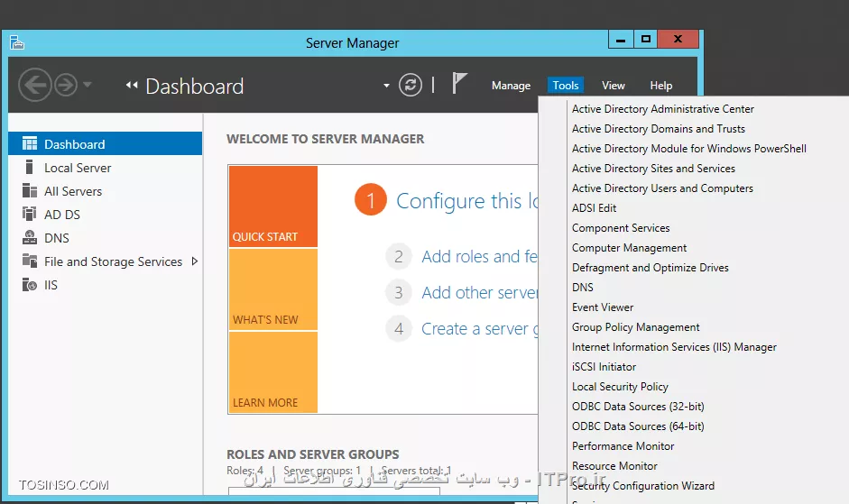
Task: Open Event Viewer
Action: (603, 307)
